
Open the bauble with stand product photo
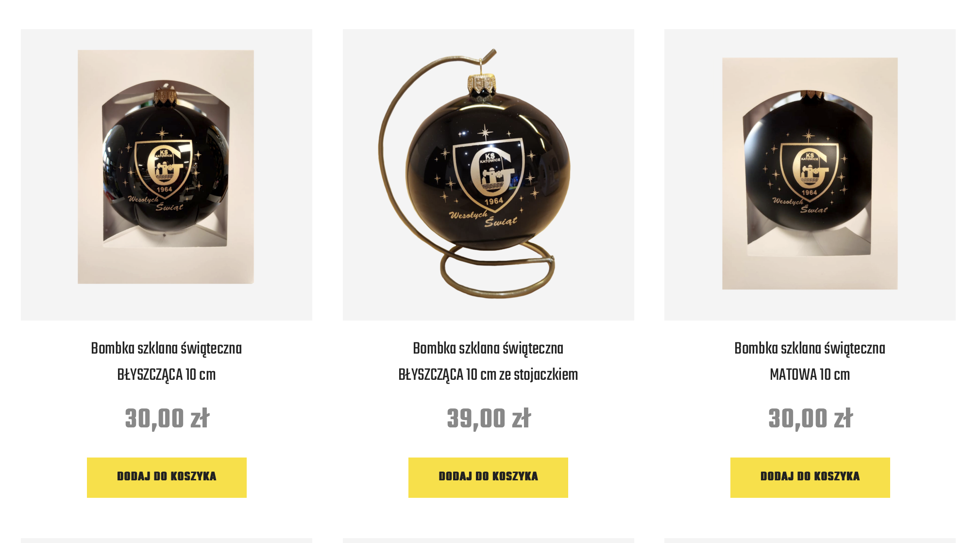point(488,174)
